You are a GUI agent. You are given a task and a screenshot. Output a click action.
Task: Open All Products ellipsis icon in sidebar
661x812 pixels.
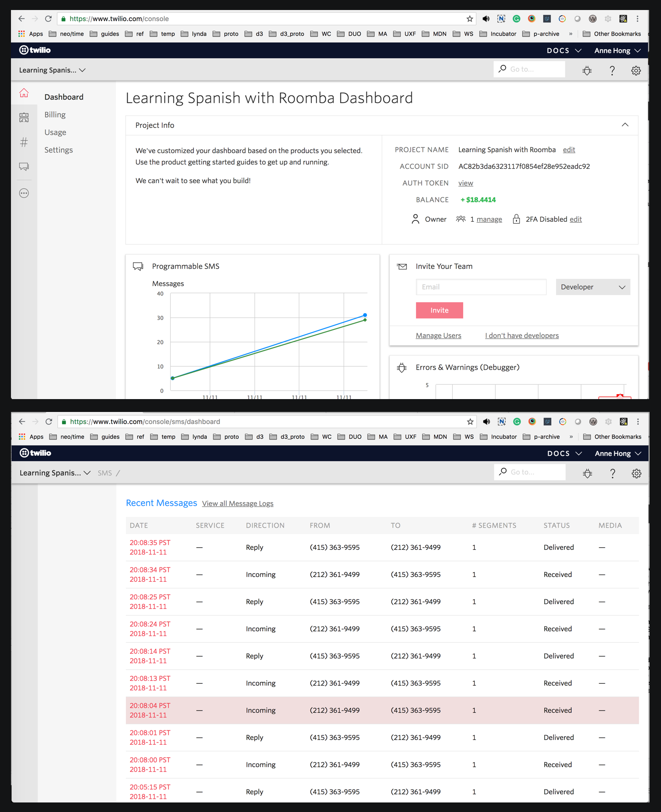click(x=24, y=193)
